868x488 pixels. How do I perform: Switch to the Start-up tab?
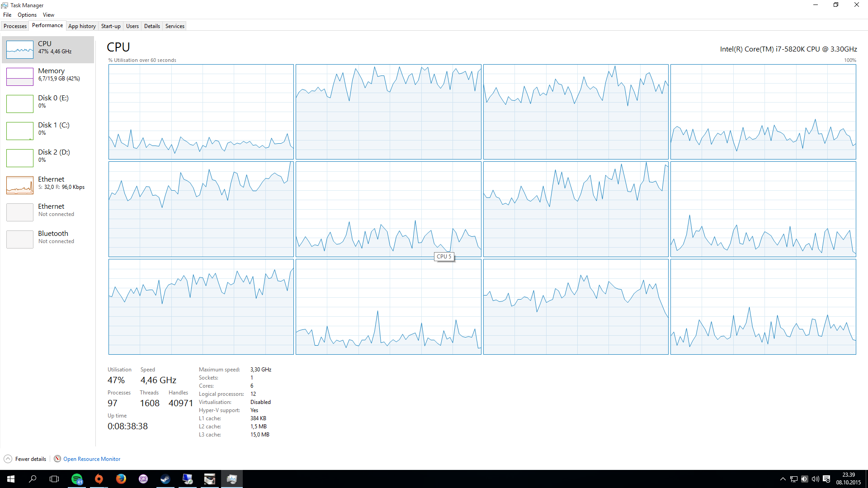[x=111, y=26]
